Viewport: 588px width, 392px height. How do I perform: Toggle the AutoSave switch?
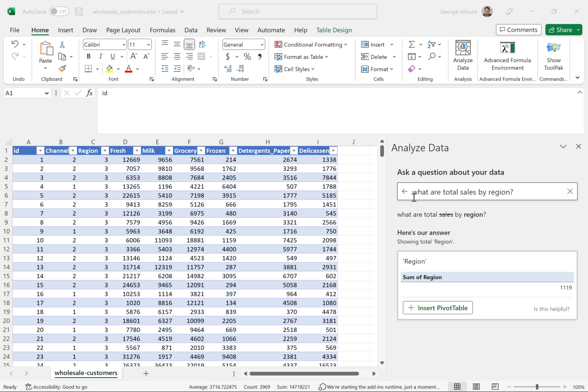59,11
